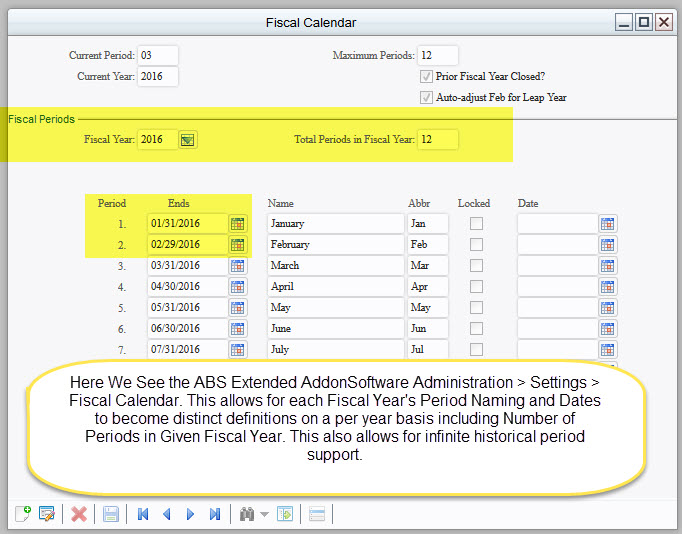Open the Fiscal Year lookup dropdown
This screenshot has height=534, width=682.
pos(187,140)
